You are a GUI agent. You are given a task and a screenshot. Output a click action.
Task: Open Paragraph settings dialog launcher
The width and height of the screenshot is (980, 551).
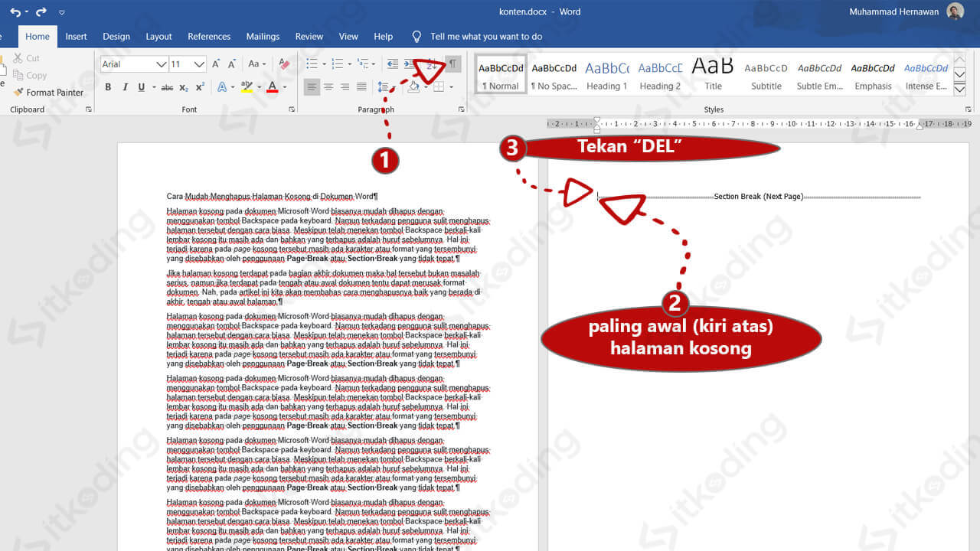[462, 109]
